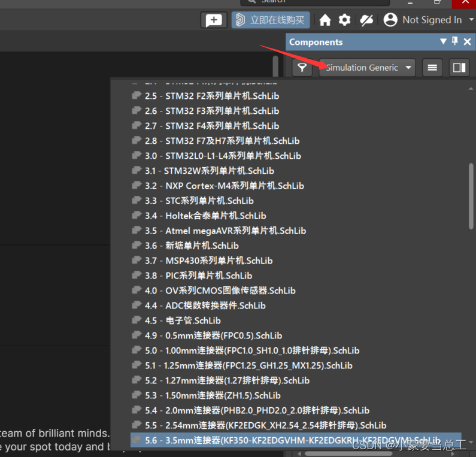The height and width of the screenshot is (457, 476).
Task: Select 2.5 - STM32 F2系列单片机.SchLib library
Action: 211,96
